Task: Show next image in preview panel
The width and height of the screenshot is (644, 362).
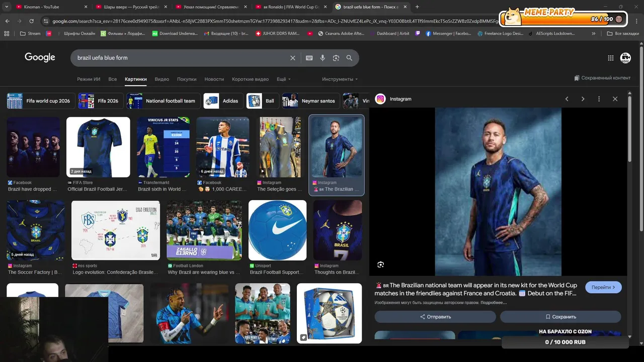Action: click(x=583, y=99)
